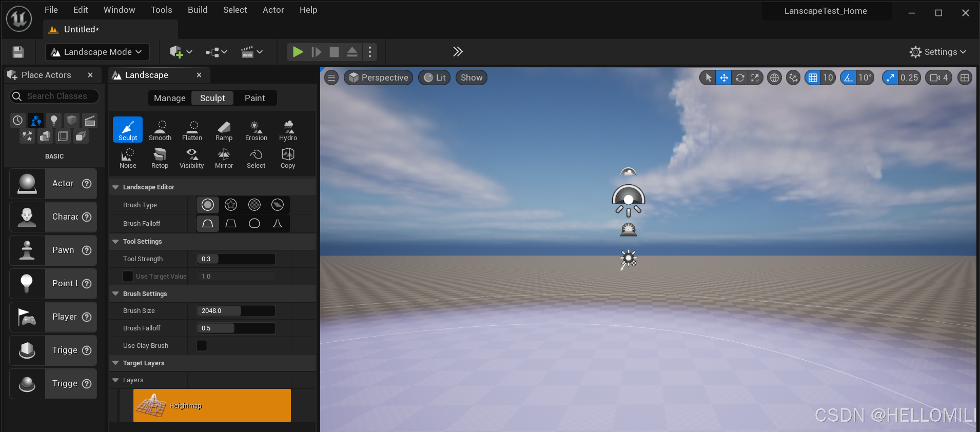Screen dimensions: 980x432
Task: Select the smooth brush falloff shape
Action: coord(208,223)
